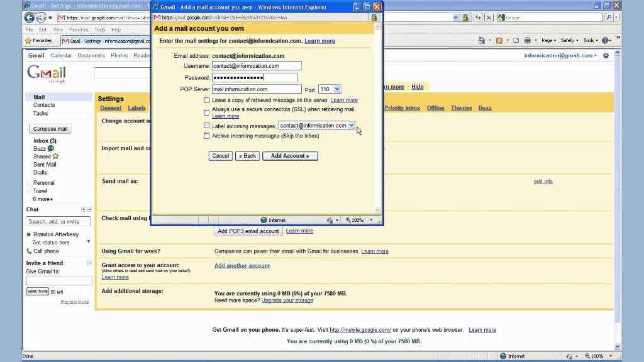Click the Cancel button in popup
Viewport: 644px width, 362px height.
point(221,156)
